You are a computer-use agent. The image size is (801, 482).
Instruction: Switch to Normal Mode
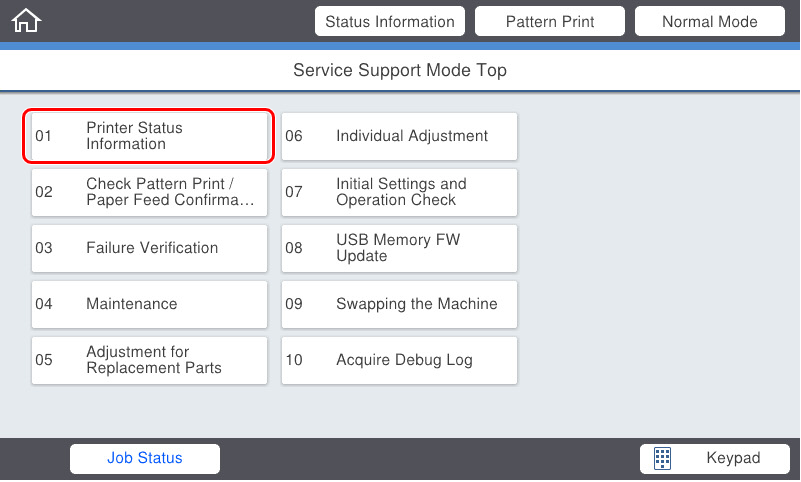pos(710,21)
